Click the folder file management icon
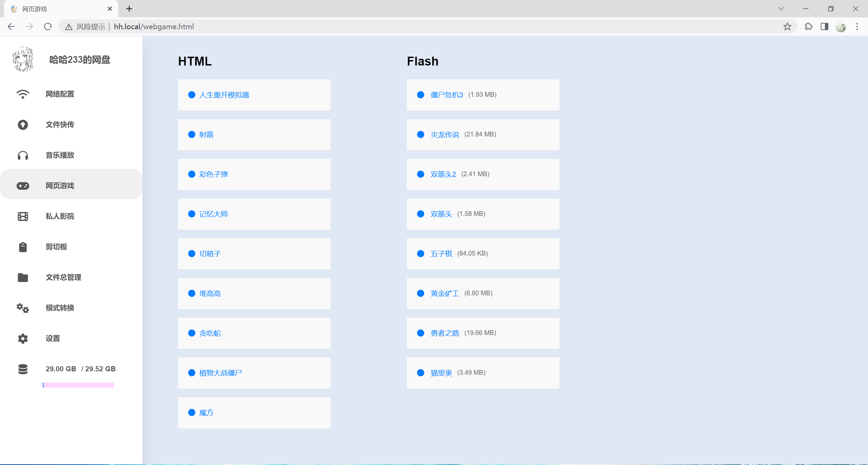Viewport: 868px width, 465px height. [23, 277]
